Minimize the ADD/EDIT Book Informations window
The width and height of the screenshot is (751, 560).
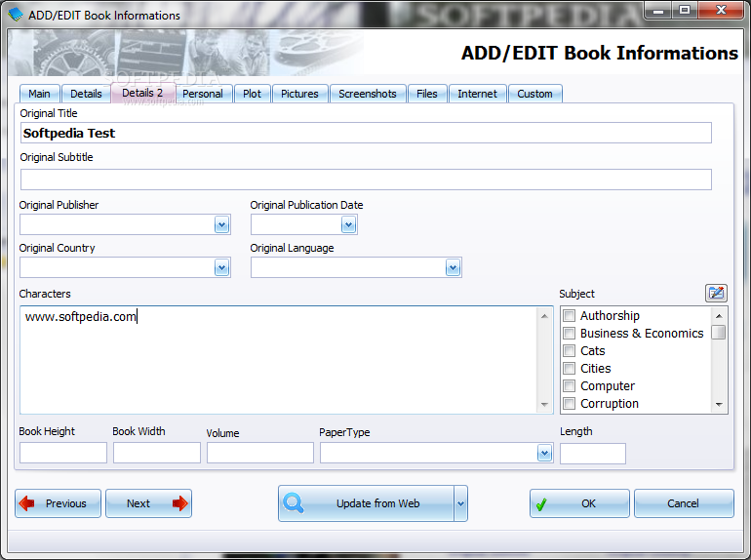click(x=658, y=10)
